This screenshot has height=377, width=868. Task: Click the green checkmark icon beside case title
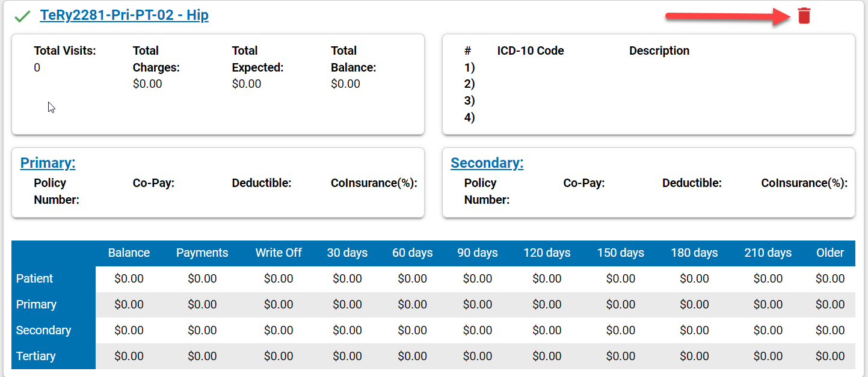[23, 17]
